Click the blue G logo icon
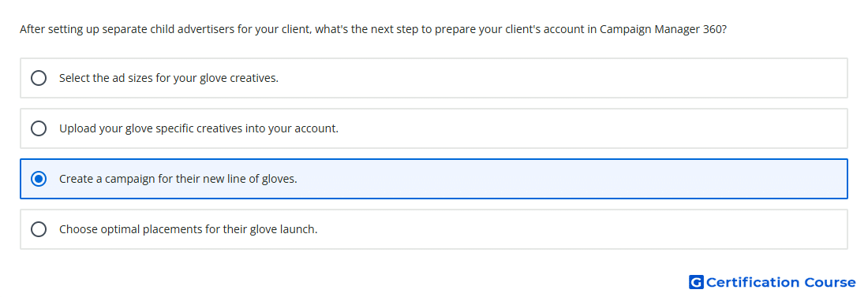This screenshot has width=868, height=297. coord(696,283)
